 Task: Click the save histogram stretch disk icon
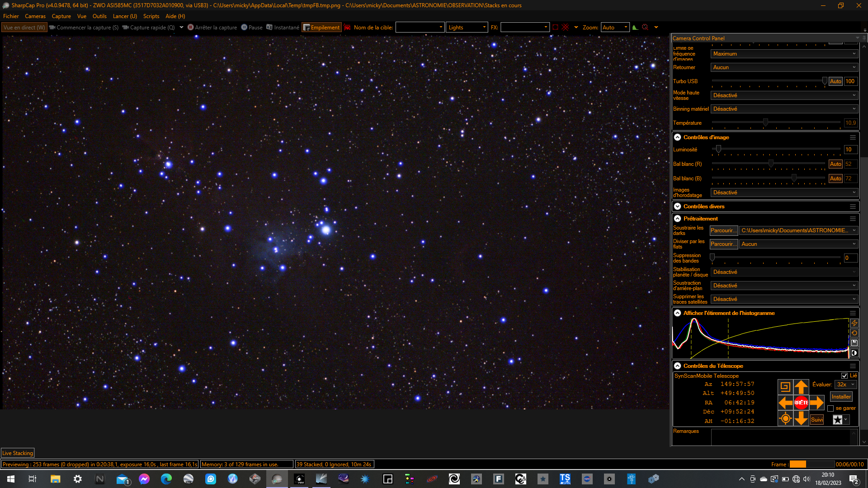[854, 343]
